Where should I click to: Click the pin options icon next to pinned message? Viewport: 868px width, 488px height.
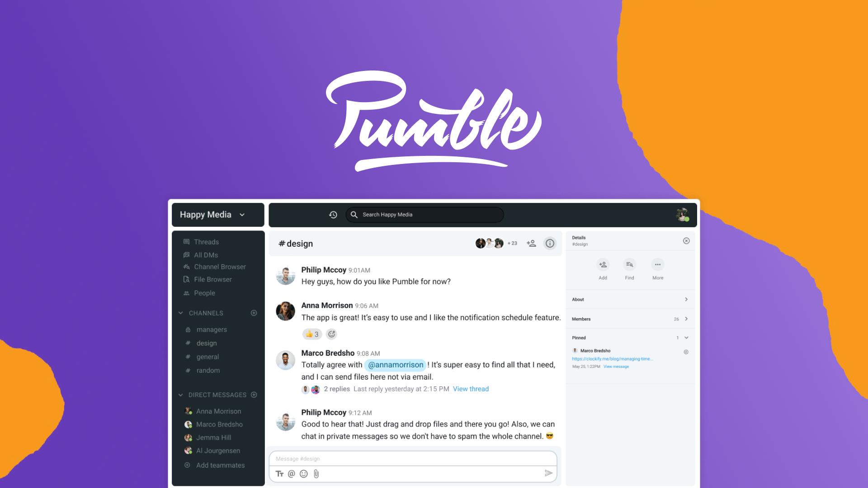pos(686,352)
